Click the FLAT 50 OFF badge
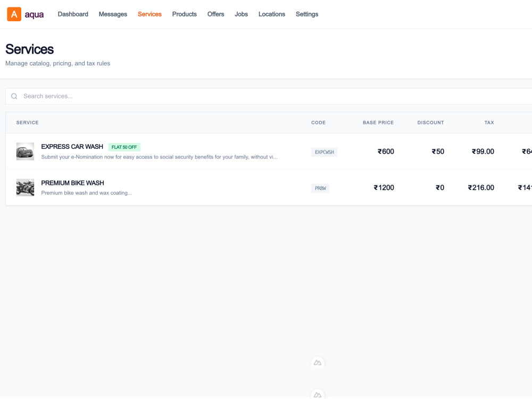The width and height of the screenshot is (532, 399). click(124, 147)
